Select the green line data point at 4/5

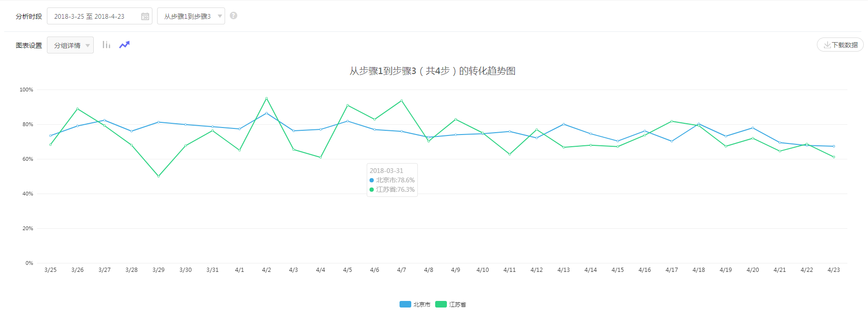point(347,105)
